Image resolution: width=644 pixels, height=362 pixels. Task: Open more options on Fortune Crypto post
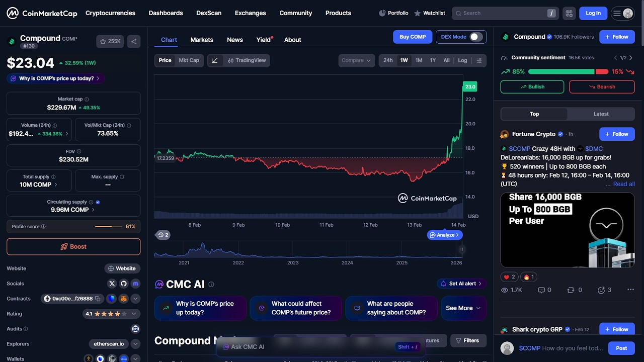630,290
